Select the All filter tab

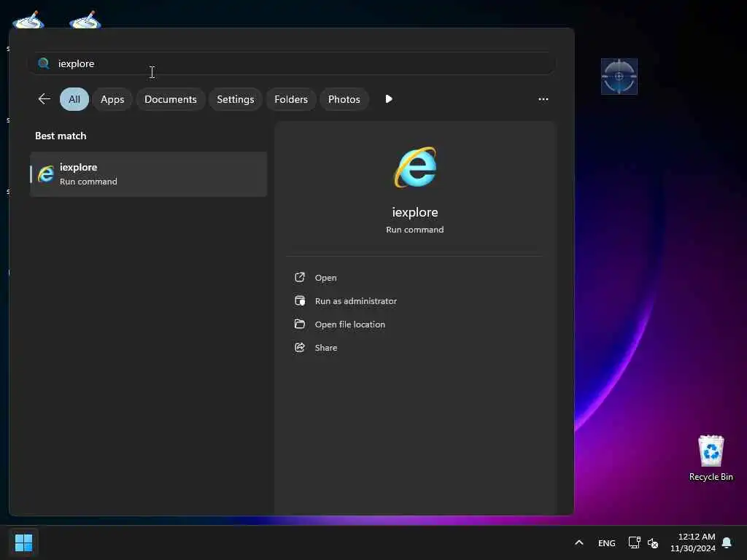(x=74, y=99)
